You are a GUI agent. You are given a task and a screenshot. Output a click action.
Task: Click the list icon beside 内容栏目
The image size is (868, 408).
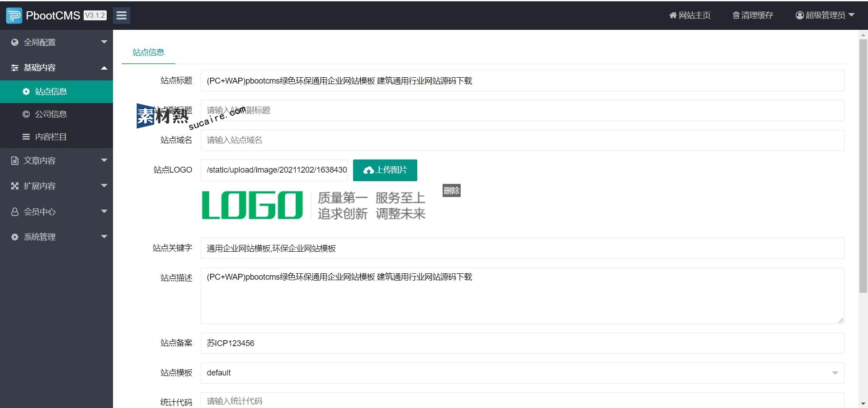click(x=26, y=137)
